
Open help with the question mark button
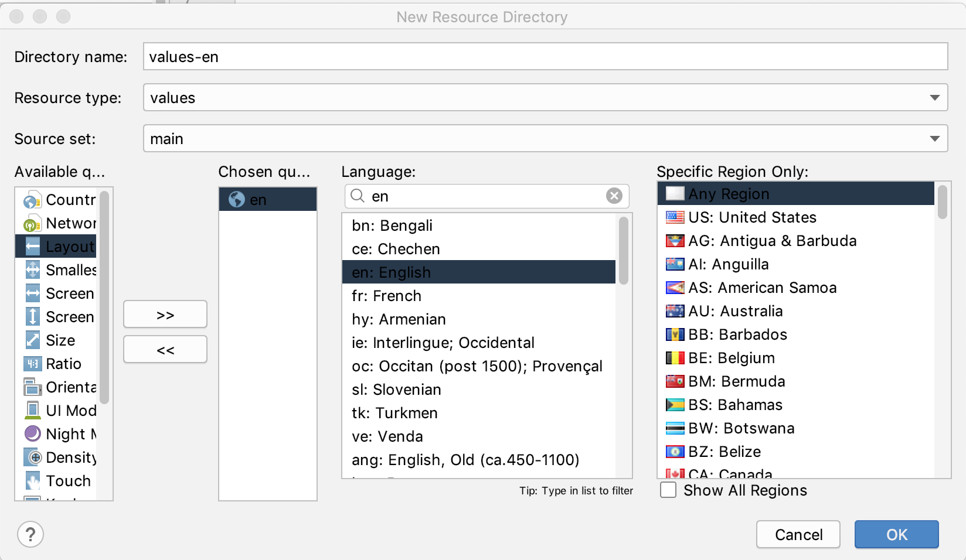point(30,534)
